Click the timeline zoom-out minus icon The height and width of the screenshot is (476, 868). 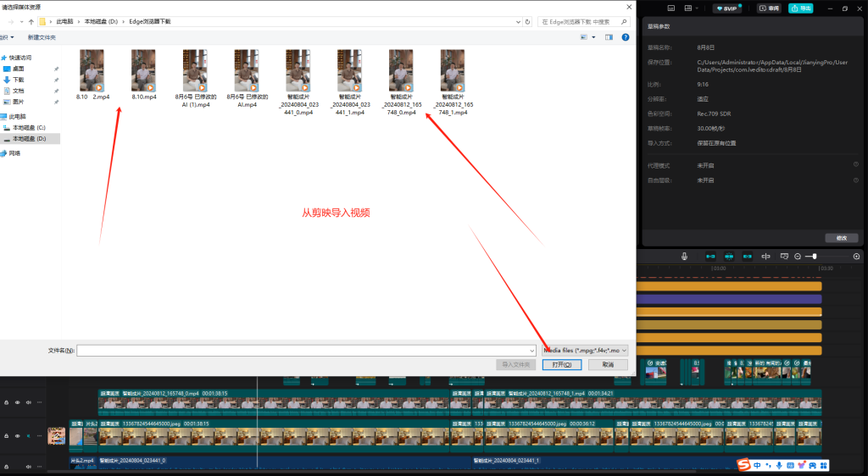point(798,257)
